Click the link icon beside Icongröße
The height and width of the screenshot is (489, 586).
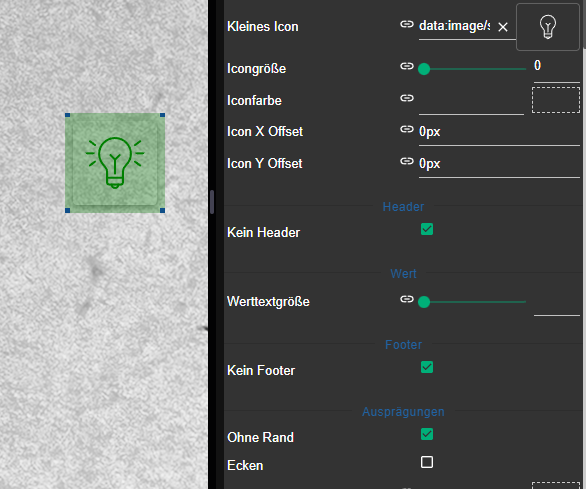coord(407,66)
